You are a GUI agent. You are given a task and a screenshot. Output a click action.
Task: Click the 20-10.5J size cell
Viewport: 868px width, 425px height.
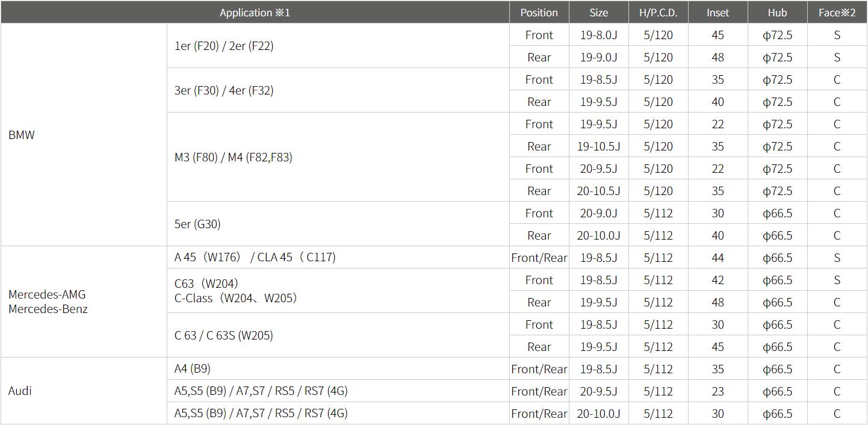tap(598, 191)
